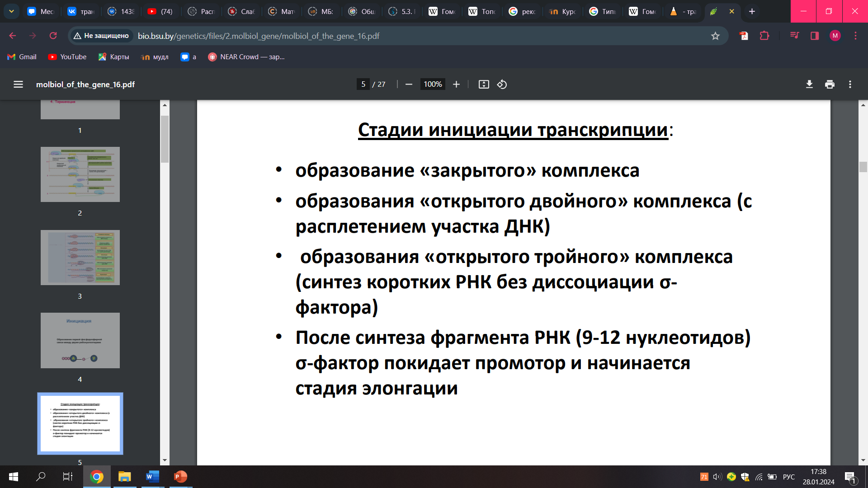This screenshot has width=868, height=488.
Task: Download the PDF file
Action: [x=809, y=84]
